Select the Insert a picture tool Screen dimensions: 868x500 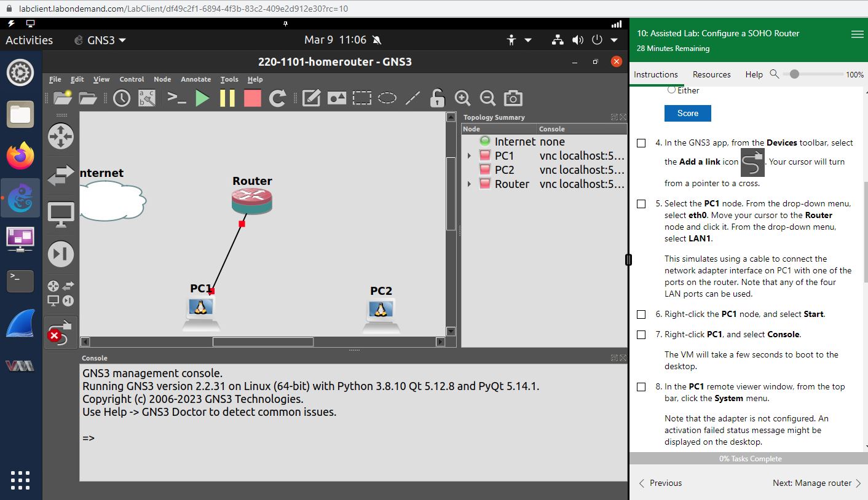(x=337, y=98)
